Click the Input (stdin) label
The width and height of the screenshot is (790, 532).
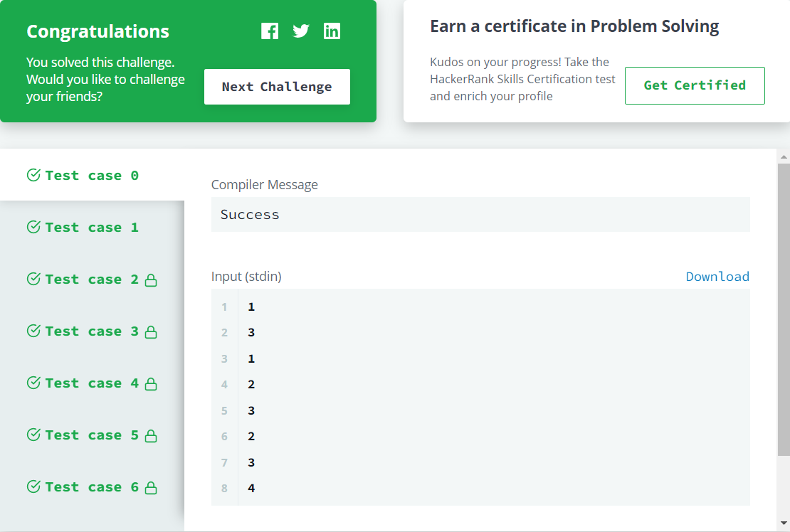[x=246, y=277]
